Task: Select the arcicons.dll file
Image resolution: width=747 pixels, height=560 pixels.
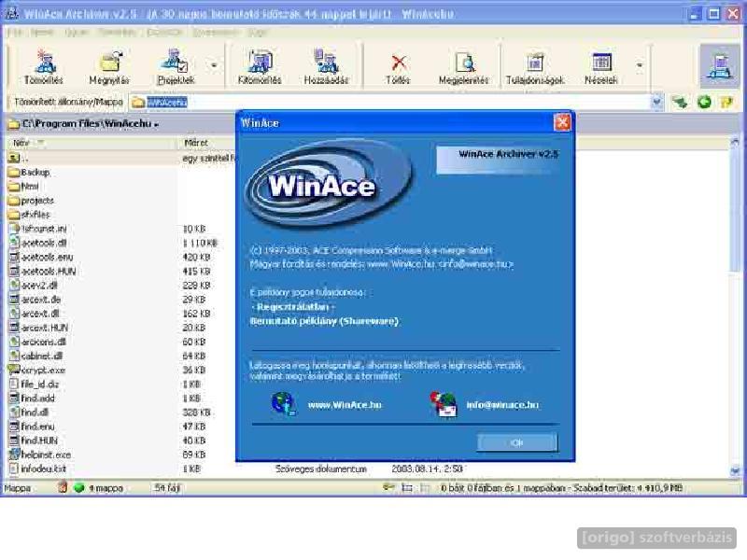Action: [x=37, y=342]
